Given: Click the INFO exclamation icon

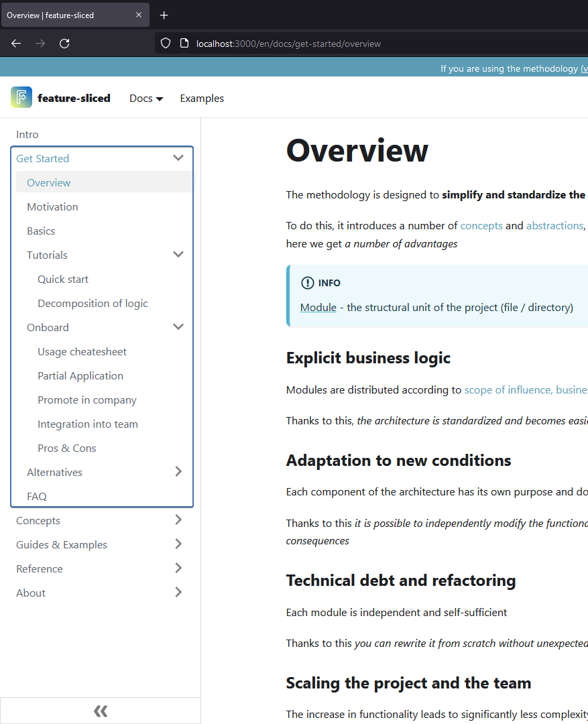Looking at the screenshot, I should click(x=307, y=283).
